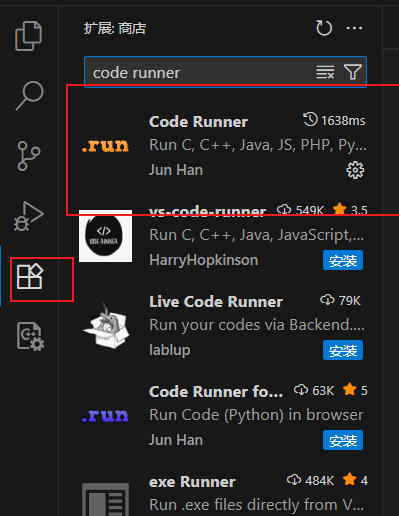
Task: Click the vs-code-runner extension logo
Action: pyautogui.click(x=105, y=236)
